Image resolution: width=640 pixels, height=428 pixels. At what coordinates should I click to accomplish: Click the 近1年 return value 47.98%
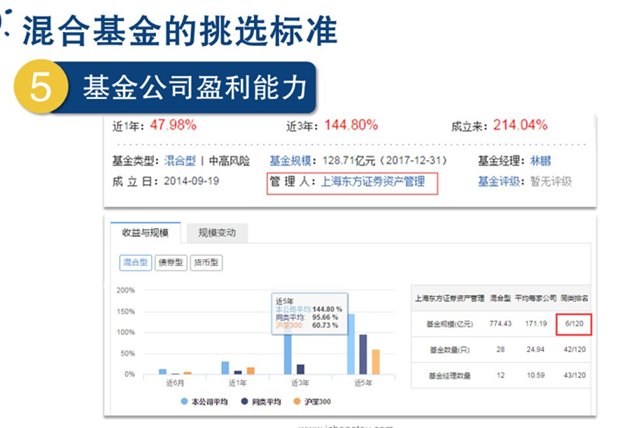pyautogui.click(x=173, y=125)
